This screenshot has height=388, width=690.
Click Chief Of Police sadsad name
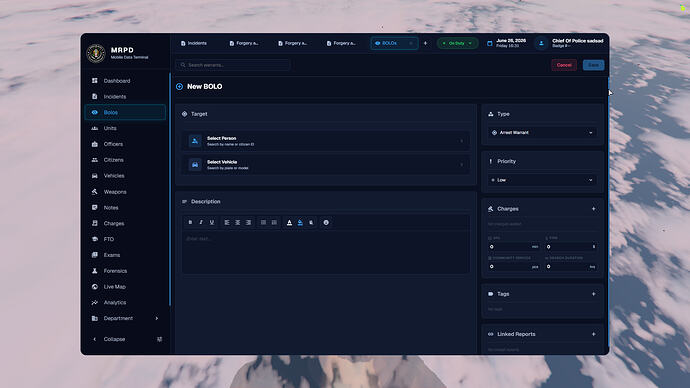point(577,41)
